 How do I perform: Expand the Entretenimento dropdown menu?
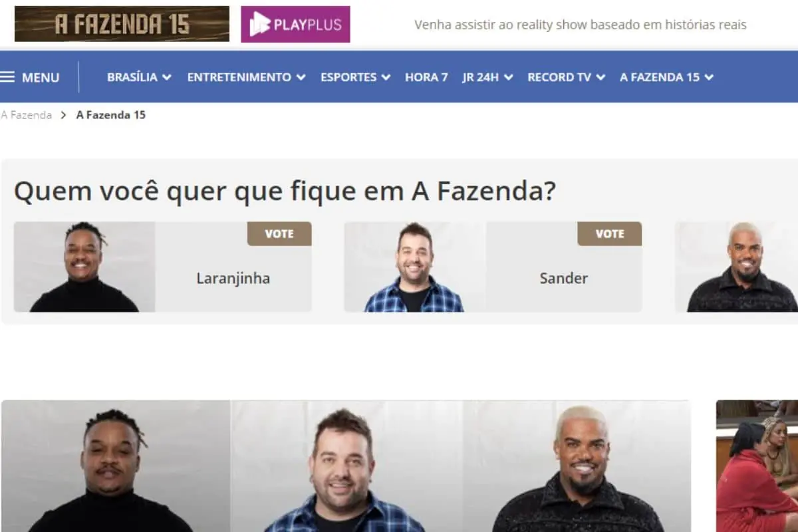(246, 77)
